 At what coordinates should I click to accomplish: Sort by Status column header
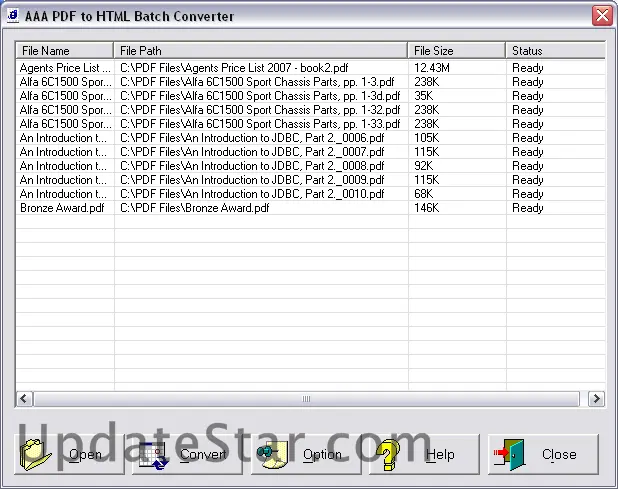pos(556,50)
